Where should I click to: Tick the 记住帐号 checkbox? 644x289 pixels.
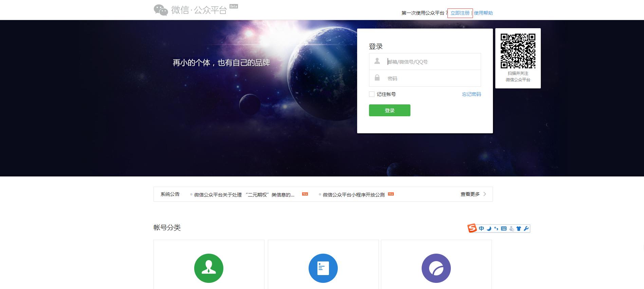pyautogui.click(x=372, y=94)
